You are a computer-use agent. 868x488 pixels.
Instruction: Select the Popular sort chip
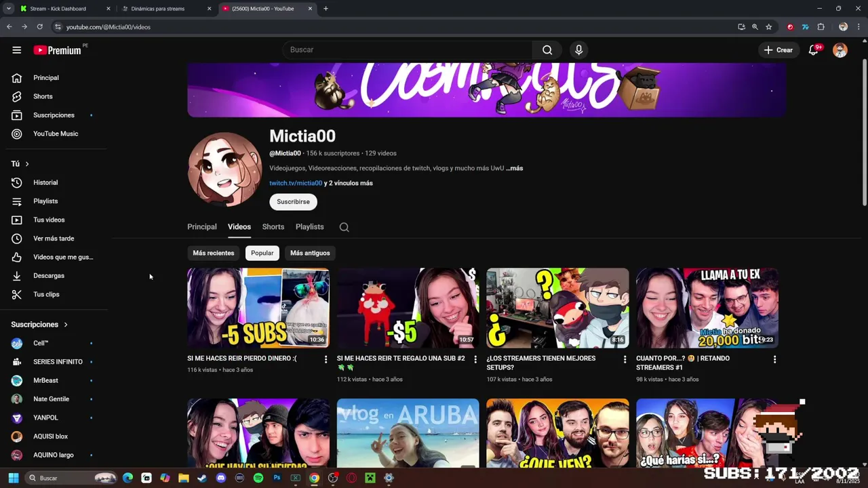point(262,253)
